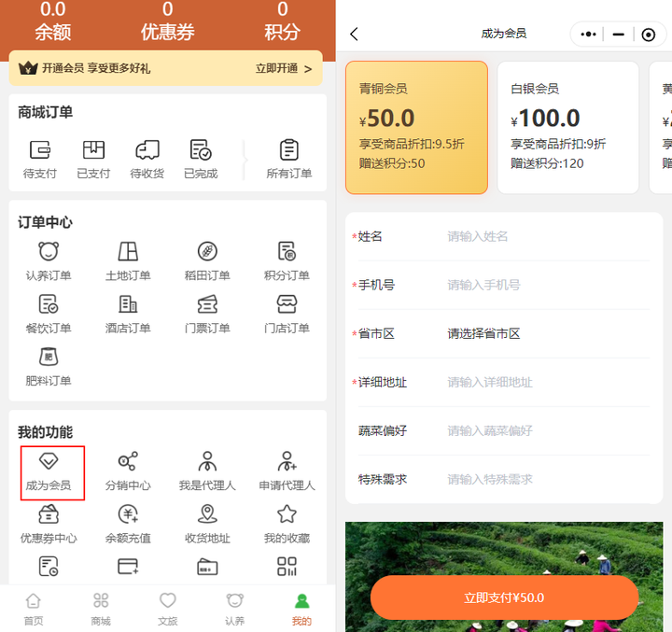Viewport: 672px width, 632px height.
Task: Switch to 认养 adoption tab
Action: (235, 609)
